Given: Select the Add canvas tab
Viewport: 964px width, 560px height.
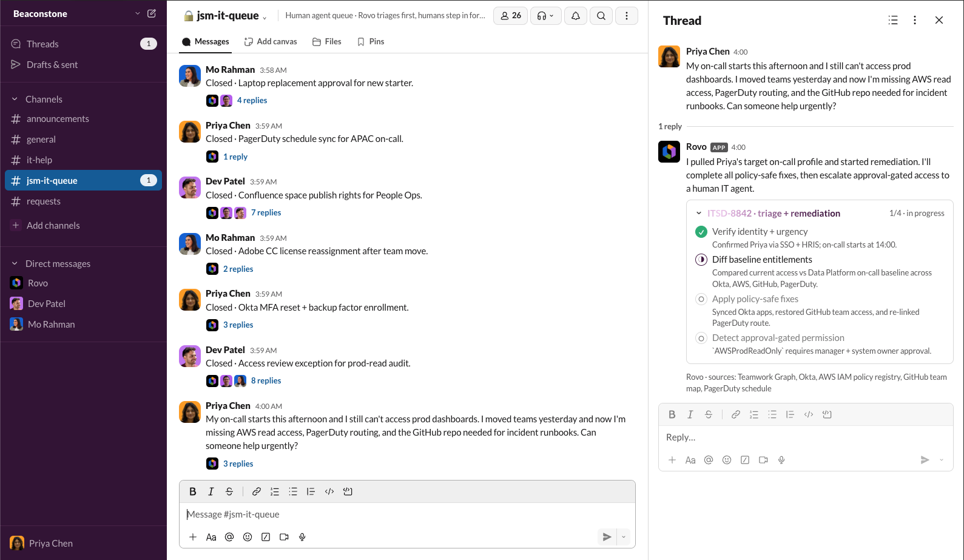Looking at the screenshot, I should tap(271, 41).
